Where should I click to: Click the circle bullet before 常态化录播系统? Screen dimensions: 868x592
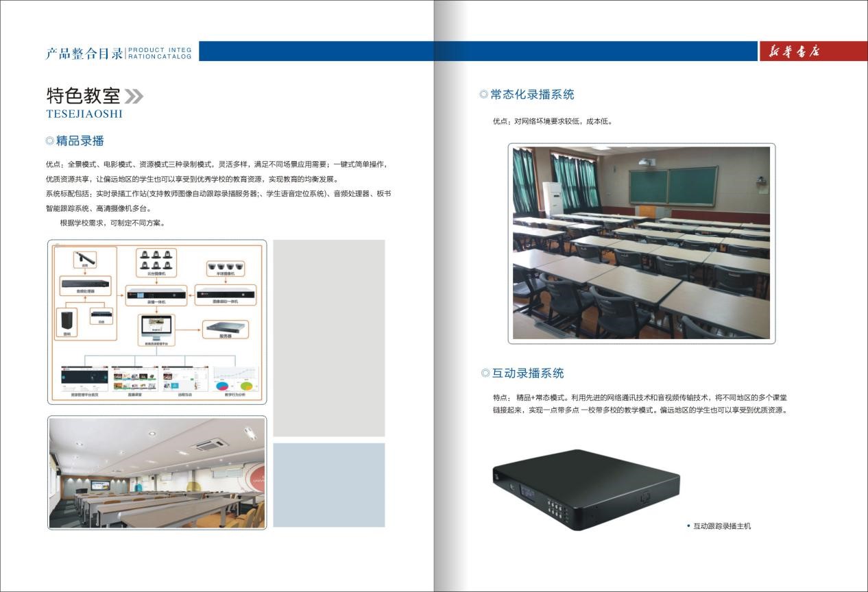(483, 95)
